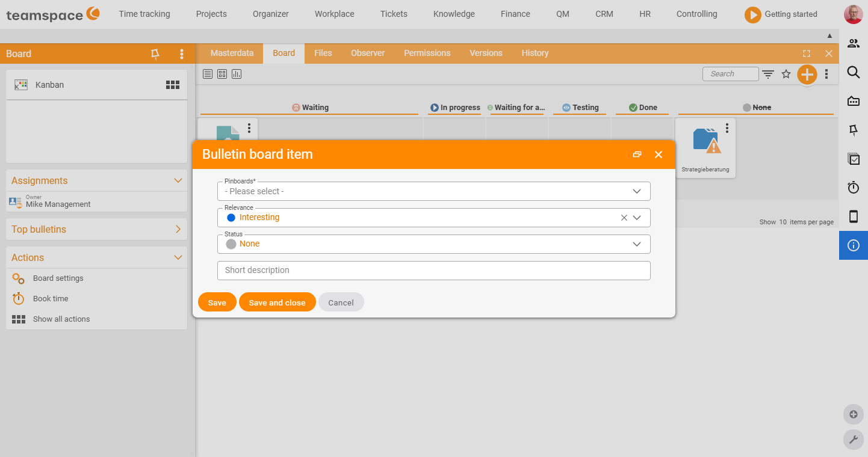Open the stopwatch icon in right sidebar

pyautogui.click(x=854, y=188)
